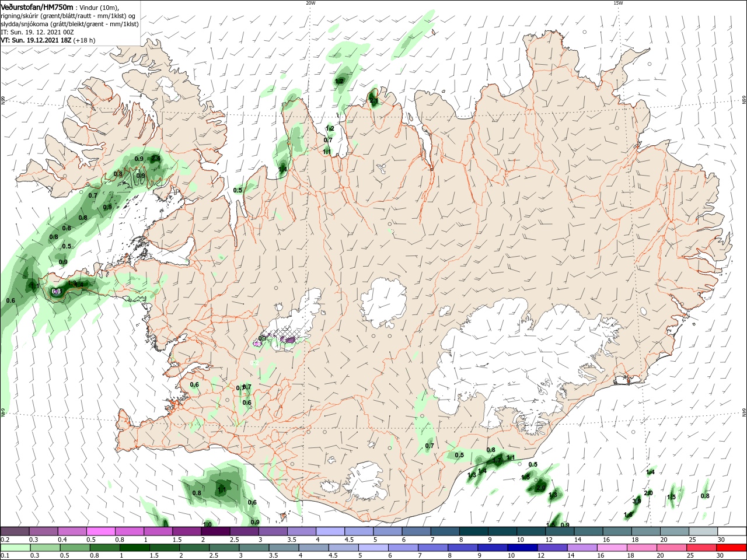Click the 'VT: Sun. 19.12.2021 18Z' valid time line
This screenshot has height=560, width=747.
[x=48, y=40]
